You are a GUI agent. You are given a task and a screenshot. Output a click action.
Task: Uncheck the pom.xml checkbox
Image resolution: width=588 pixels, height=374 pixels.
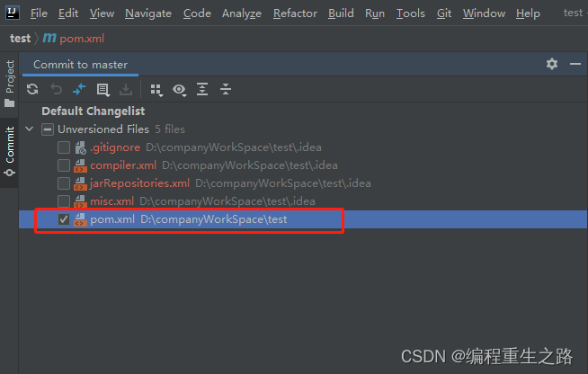pos(64,219)
